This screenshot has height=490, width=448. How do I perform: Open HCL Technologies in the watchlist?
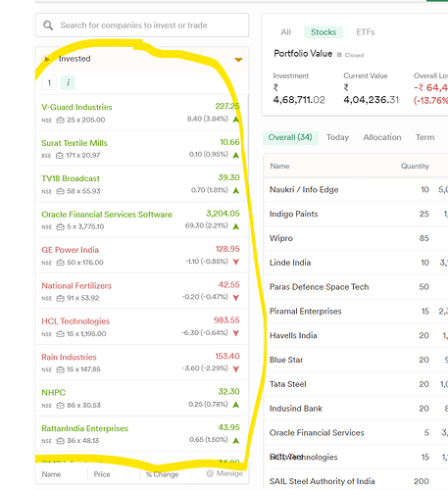tap(141, 326)
